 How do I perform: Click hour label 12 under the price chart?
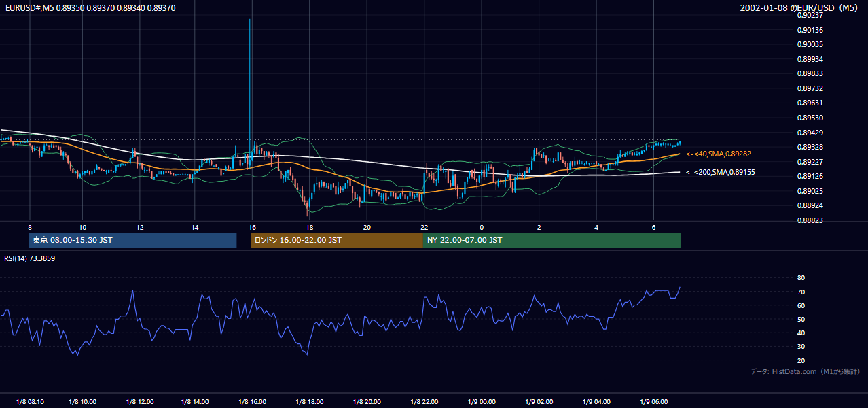tap(139, 227)
